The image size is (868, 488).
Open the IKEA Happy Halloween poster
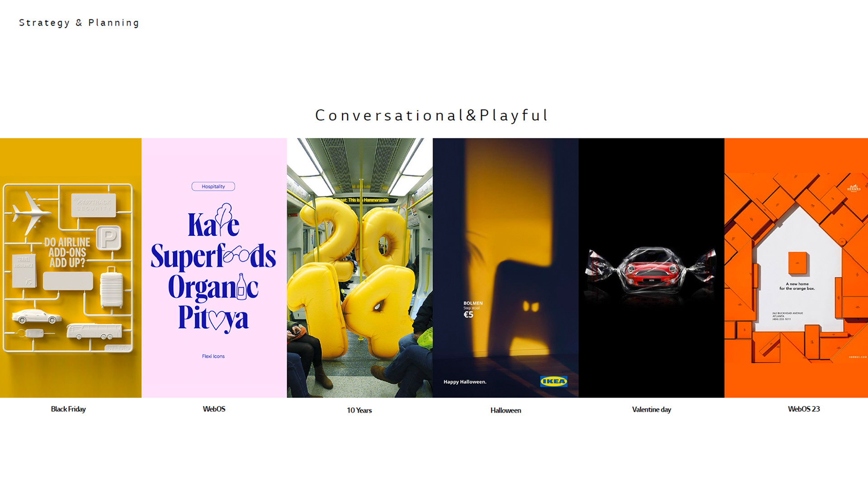click(505, 268)
